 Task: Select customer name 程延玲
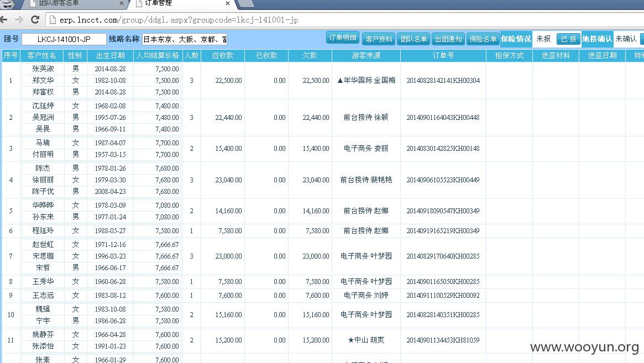pos(43,231)
